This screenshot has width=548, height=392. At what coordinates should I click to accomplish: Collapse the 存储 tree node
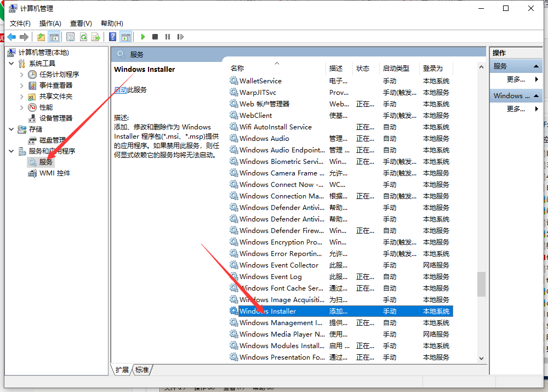click(11, 129)
